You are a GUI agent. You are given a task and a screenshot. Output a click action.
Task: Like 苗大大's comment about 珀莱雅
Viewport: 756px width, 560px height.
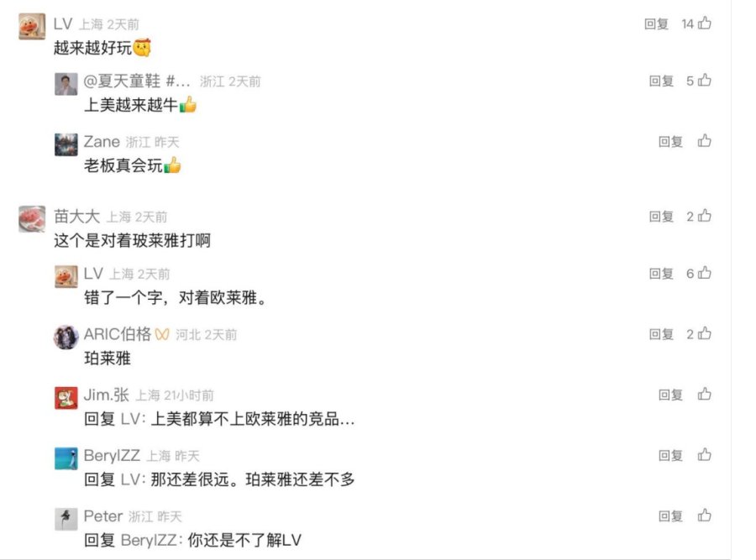(x=705, y=216)
